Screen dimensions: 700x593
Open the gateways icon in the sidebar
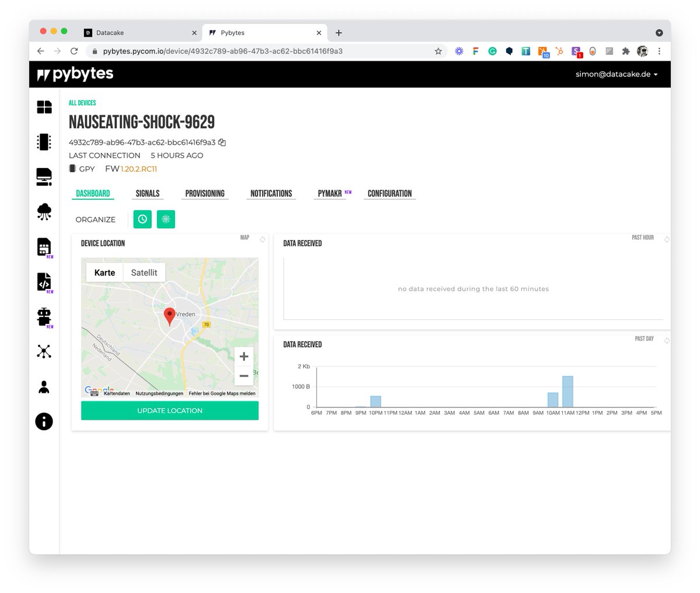point(44,177)
